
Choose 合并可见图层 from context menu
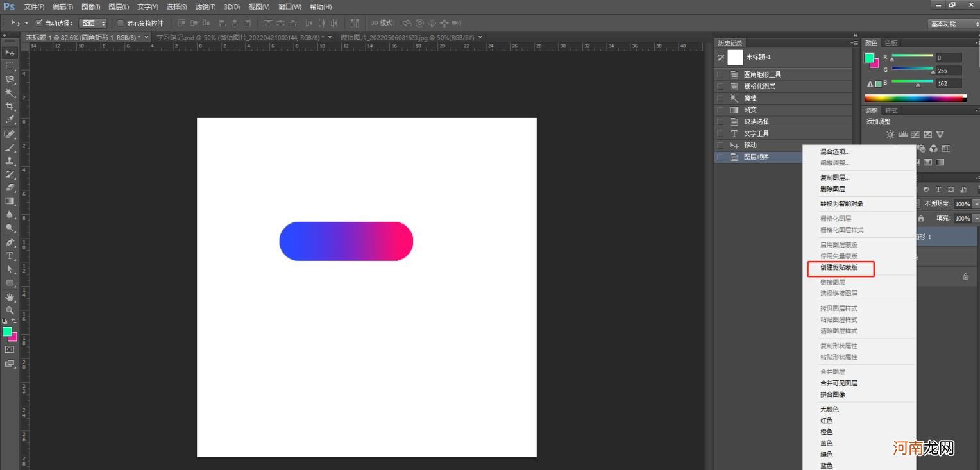point(839,383)
